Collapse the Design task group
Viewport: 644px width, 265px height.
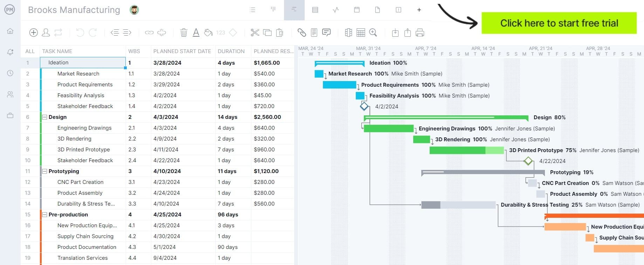(44, 117)
